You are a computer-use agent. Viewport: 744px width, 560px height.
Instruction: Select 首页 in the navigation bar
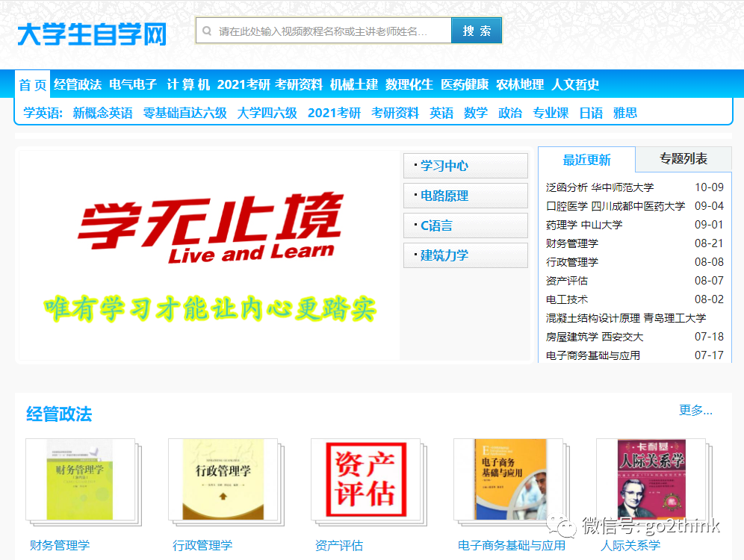coord(31,85)
